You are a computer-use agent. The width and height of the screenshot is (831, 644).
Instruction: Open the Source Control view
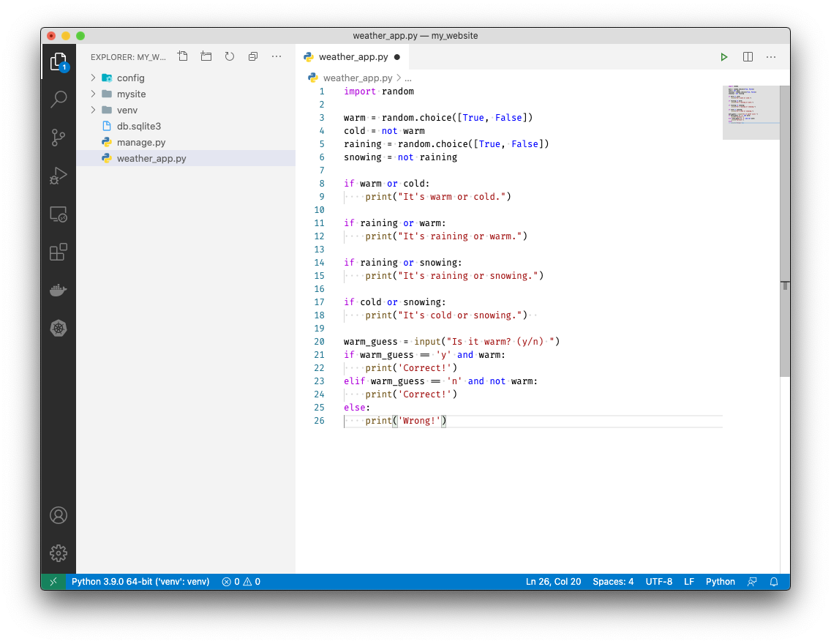click(59, 138)
